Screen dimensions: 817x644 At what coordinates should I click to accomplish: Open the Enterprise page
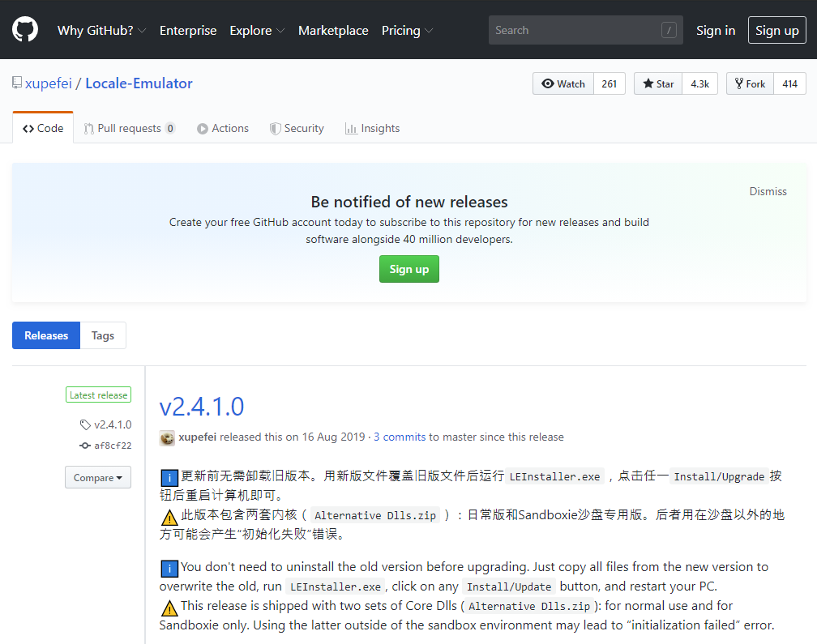(188, 30)
